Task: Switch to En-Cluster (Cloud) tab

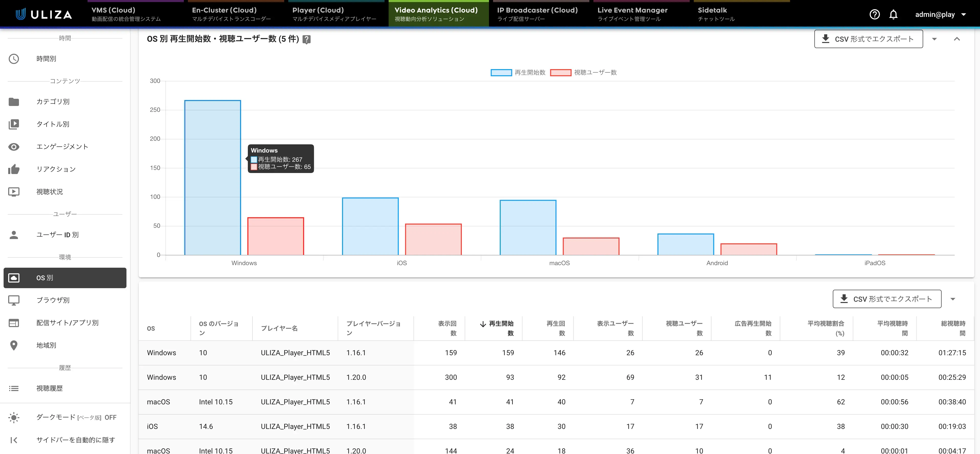Action: pos(236,14)
